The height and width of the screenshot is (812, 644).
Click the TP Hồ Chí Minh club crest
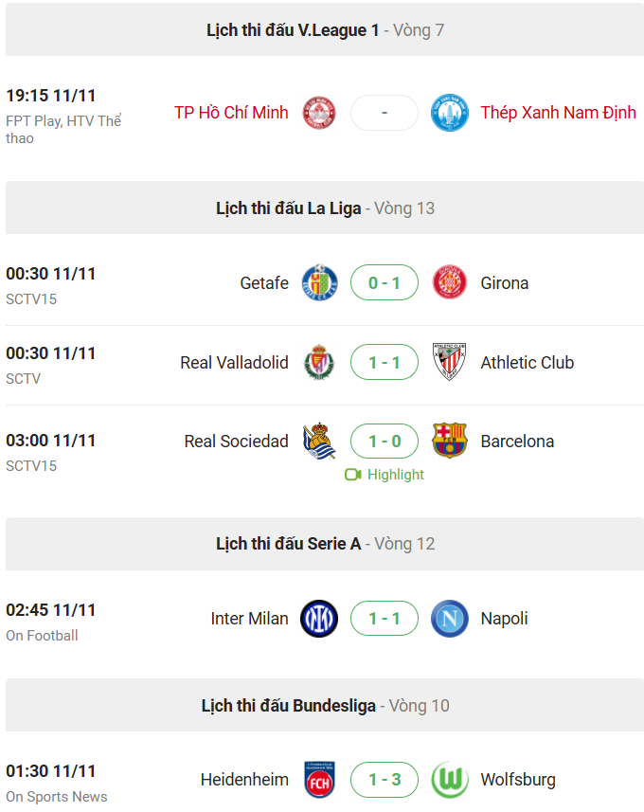319,113
